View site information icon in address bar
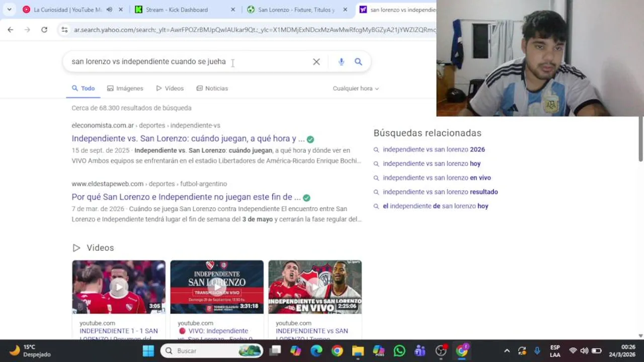 [64, 30]
